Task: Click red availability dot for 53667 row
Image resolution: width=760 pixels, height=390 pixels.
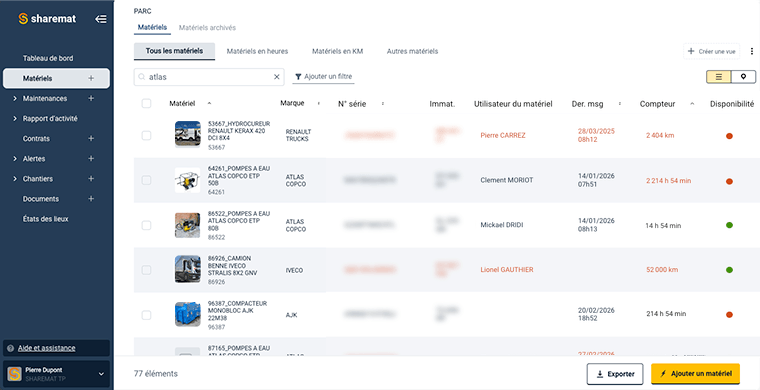Action: click(x=729, y=136)
